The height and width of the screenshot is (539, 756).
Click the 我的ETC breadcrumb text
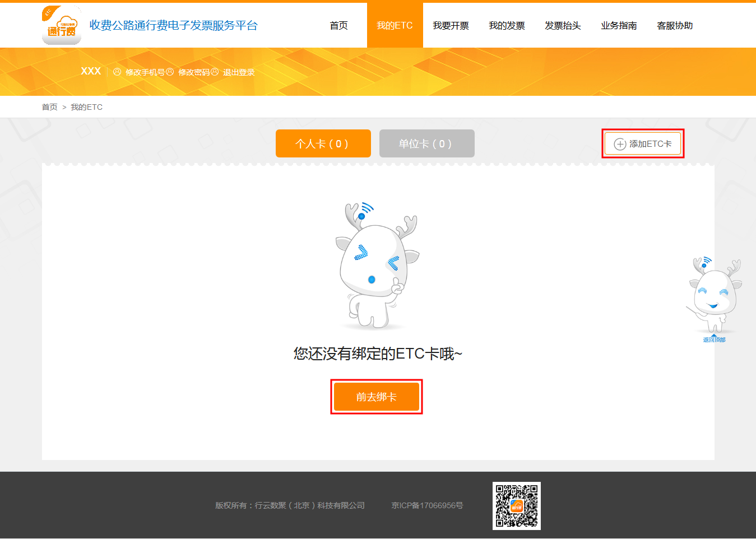tap(86, 107)
